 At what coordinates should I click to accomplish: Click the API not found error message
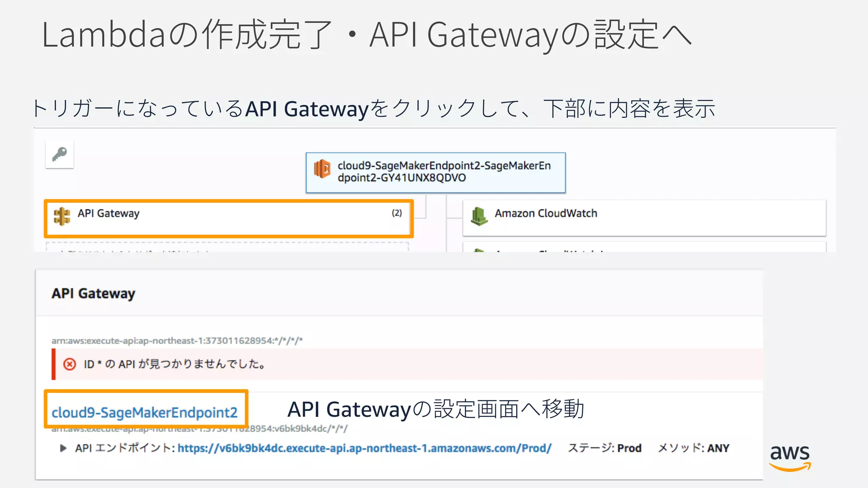click(x=174, y=364)
